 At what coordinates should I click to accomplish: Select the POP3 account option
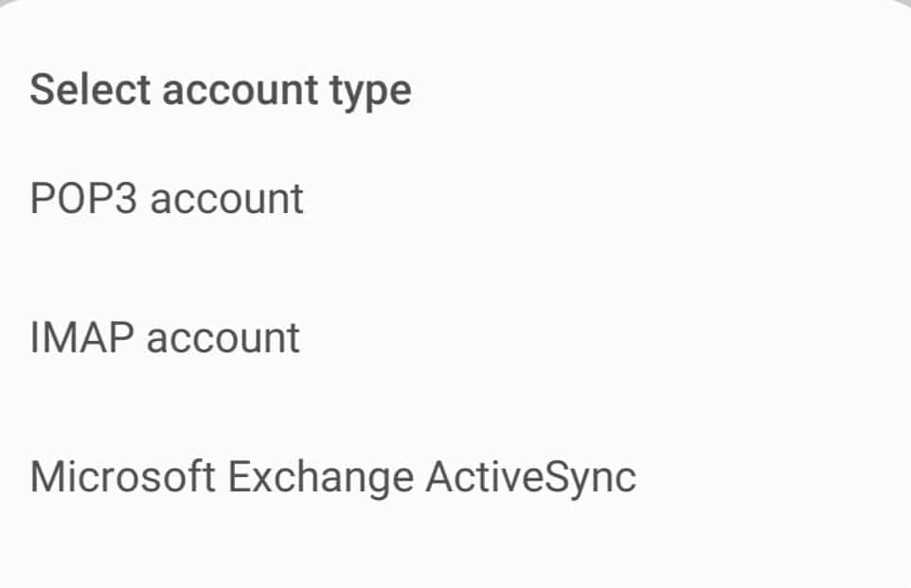click(x=167, y=199)
